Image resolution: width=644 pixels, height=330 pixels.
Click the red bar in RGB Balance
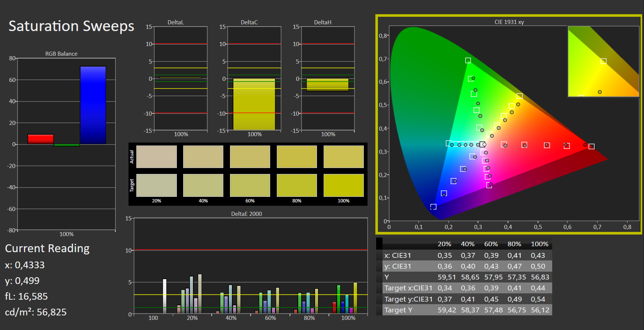[x=40, y=139]
